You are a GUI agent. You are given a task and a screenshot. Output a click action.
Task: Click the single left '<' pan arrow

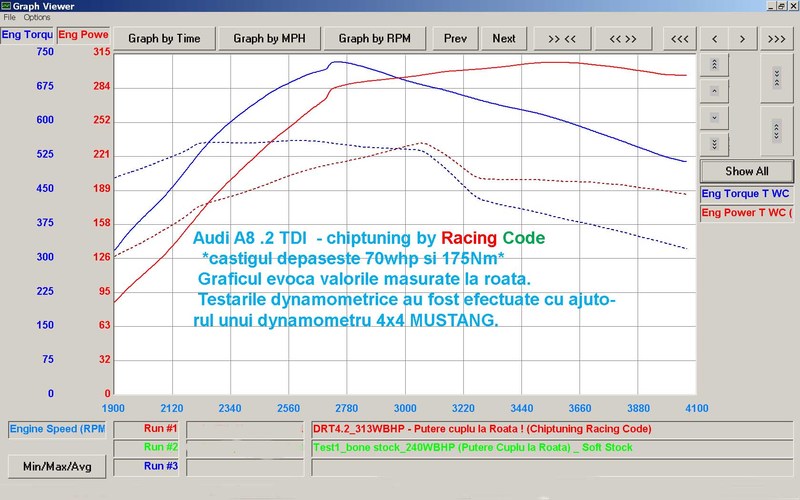(x=715, y=39)
